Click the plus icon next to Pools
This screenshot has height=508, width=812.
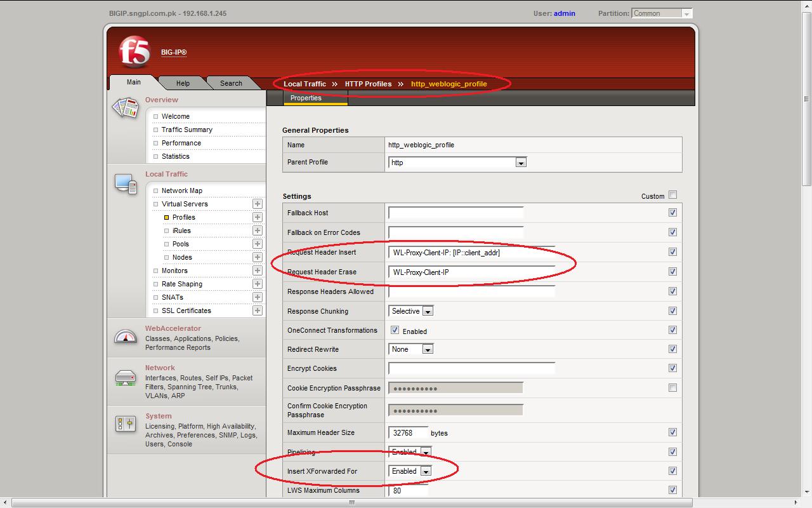tap(258, 244)
